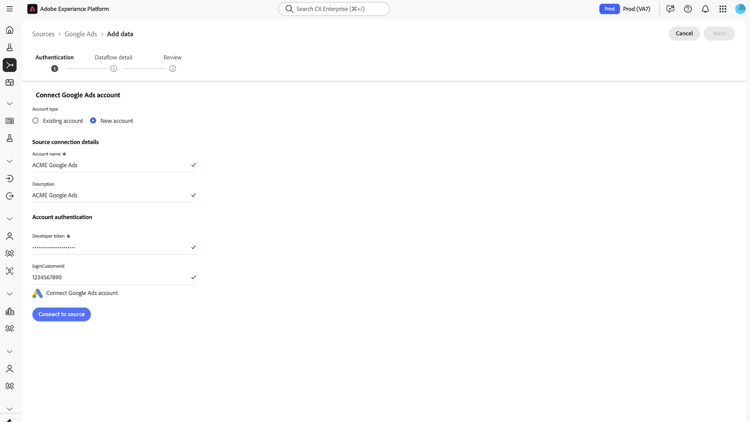Open the dashboard layout icon in sidebar

[x=10, y=83]
